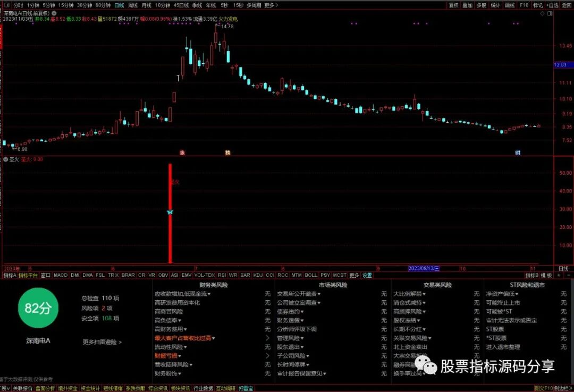Click the 模板 template button
This screenshot has height=392, width=574.
coord(546,275)
